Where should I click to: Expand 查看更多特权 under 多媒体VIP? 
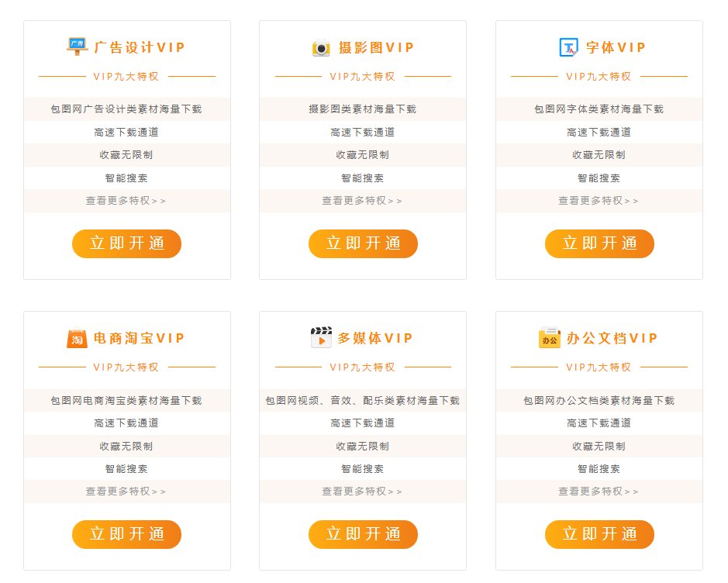(363, 492)
